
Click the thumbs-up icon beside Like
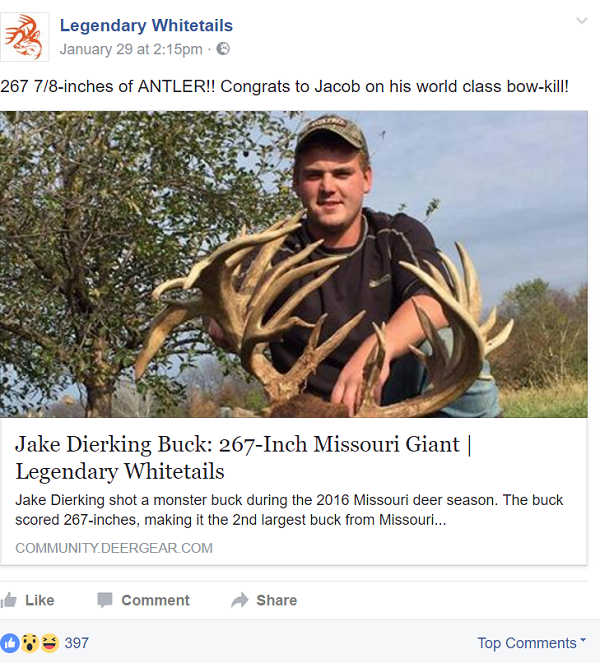click(x=10, y=600)
